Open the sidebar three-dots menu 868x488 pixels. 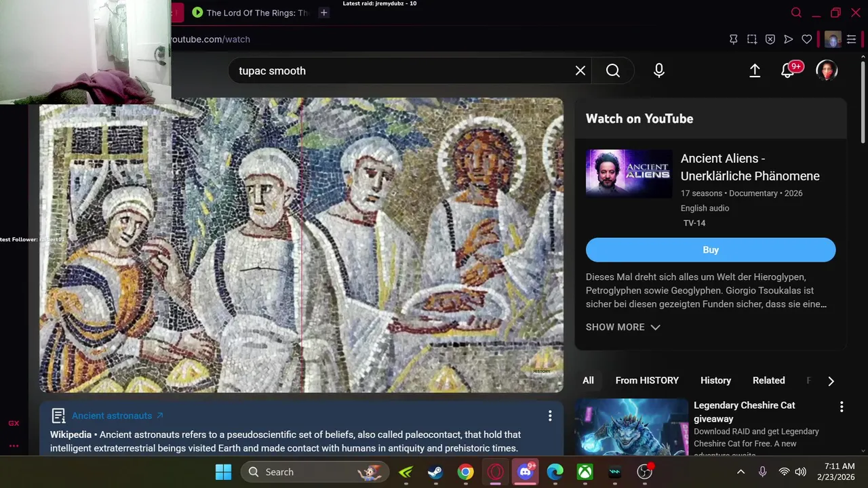coord(14,445)
